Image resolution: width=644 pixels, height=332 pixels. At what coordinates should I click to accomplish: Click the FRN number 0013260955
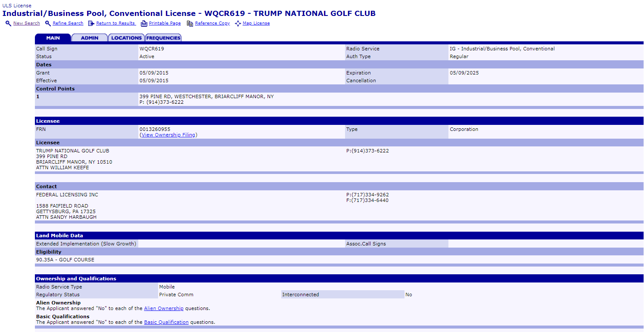point(155,129)
